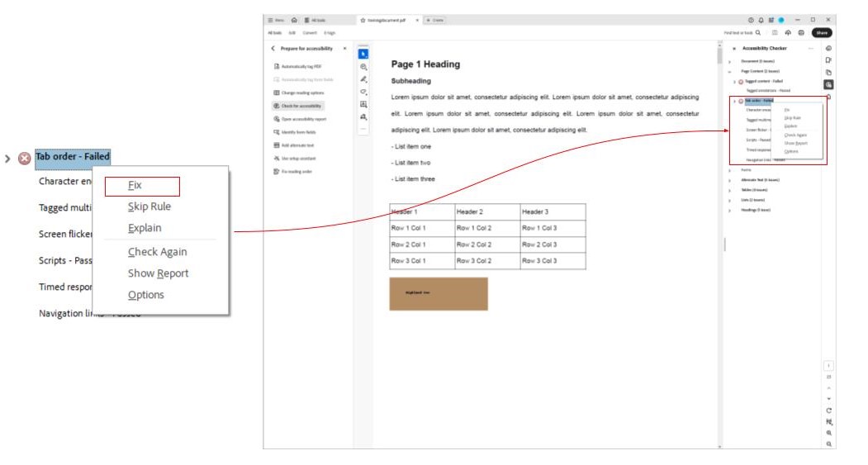
Task: Zoom in with the lower-right plus magnifier
Action: (x=828, y=433)
